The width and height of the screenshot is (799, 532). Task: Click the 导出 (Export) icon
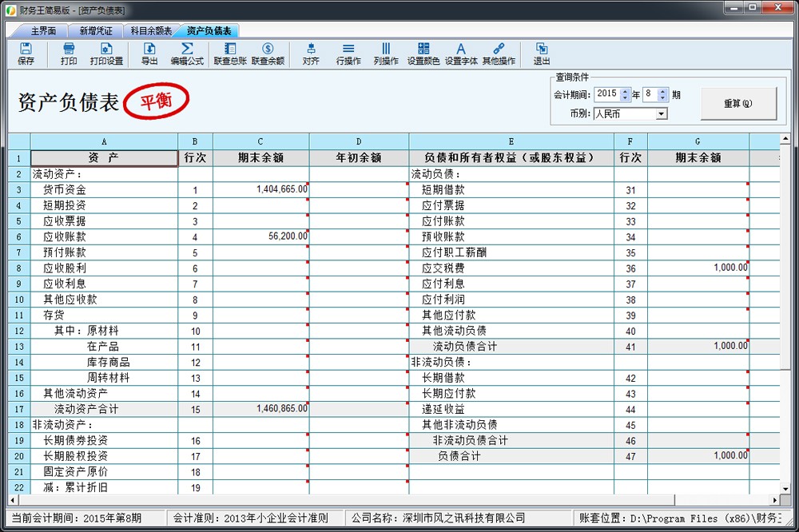149,54
